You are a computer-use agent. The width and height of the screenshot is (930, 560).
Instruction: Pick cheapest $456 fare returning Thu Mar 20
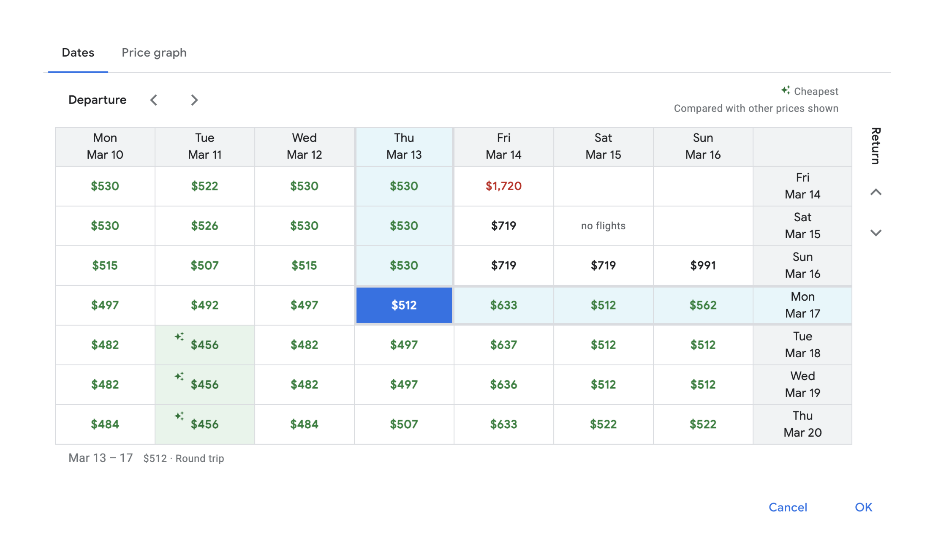(x=205, y=424)
